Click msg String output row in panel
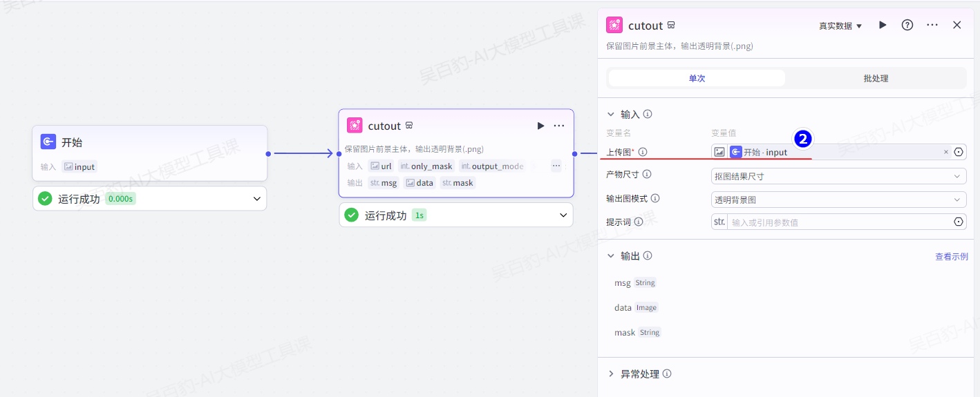 (635, 282)
